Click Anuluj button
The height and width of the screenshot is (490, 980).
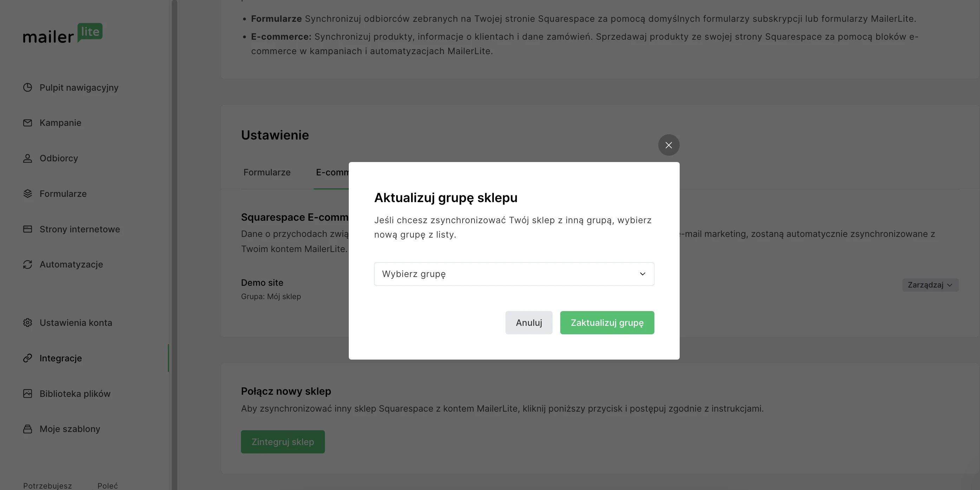click(529, 323)
